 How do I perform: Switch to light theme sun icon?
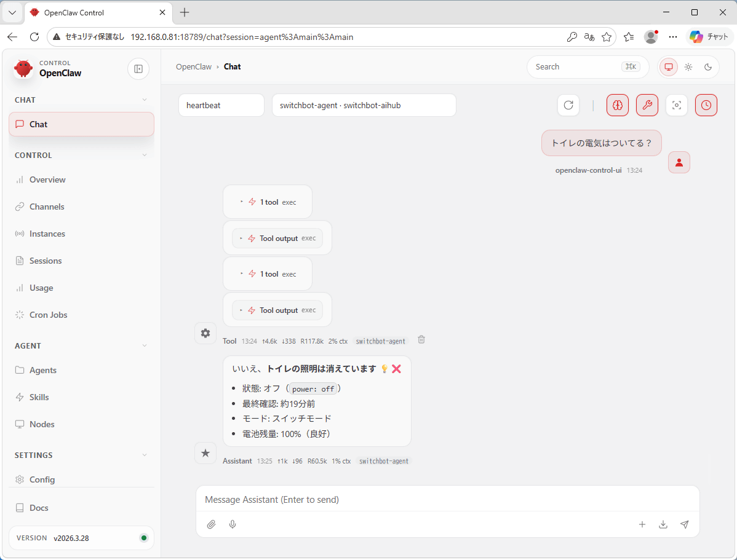(688, 67)
